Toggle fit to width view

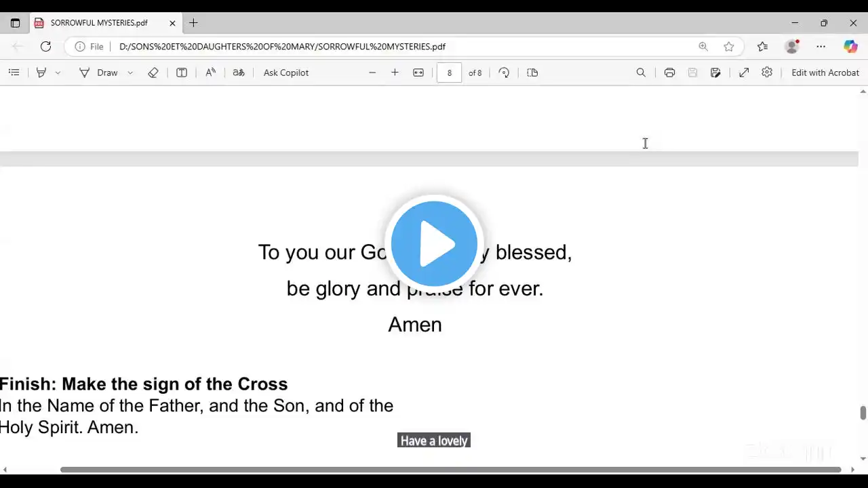pos(418,73)
